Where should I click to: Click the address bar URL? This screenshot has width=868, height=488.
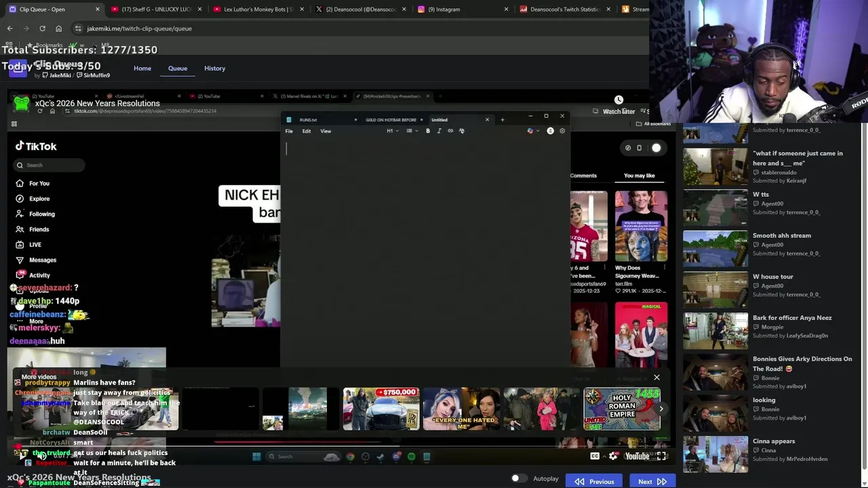pos(140,28)
